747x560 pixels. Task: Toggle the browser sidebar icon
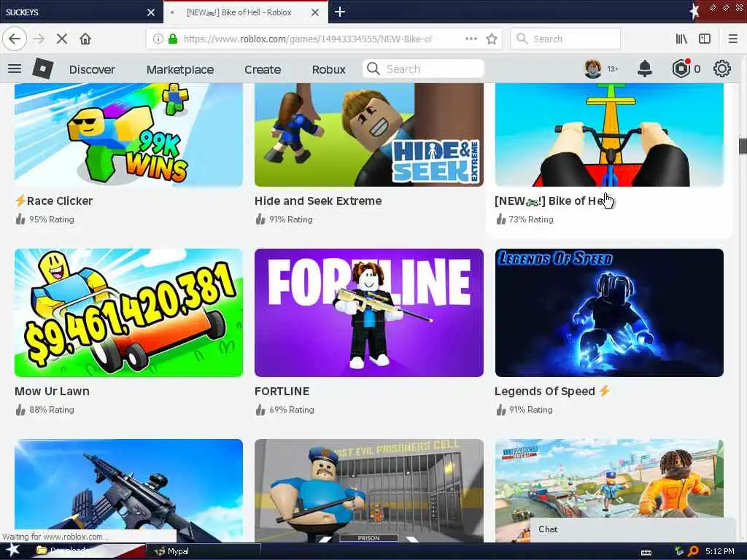[x=705, y=39]
